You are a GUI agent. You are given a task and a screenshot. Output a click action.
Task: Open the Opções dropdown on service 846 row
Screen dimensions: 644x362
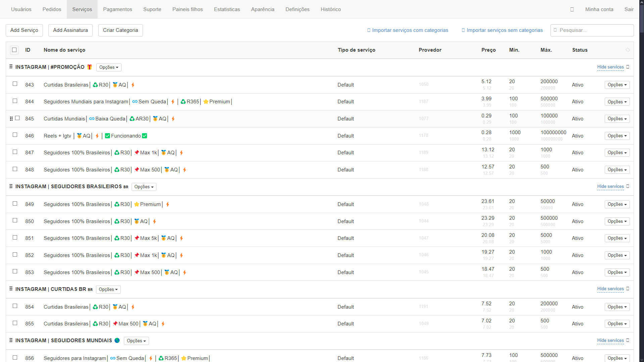(x=617, y=136)
